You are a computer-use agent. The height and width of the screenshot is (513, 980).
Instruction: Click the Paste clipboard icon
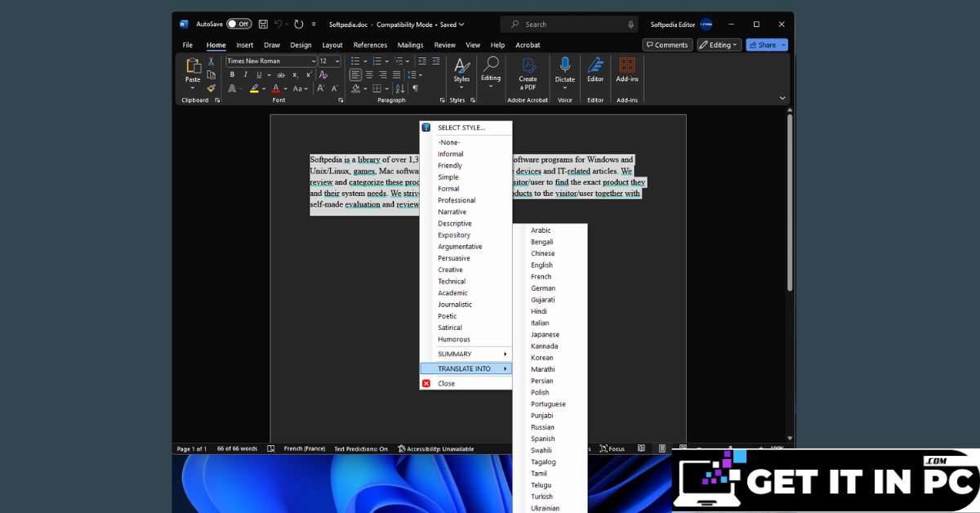(193, 66)
